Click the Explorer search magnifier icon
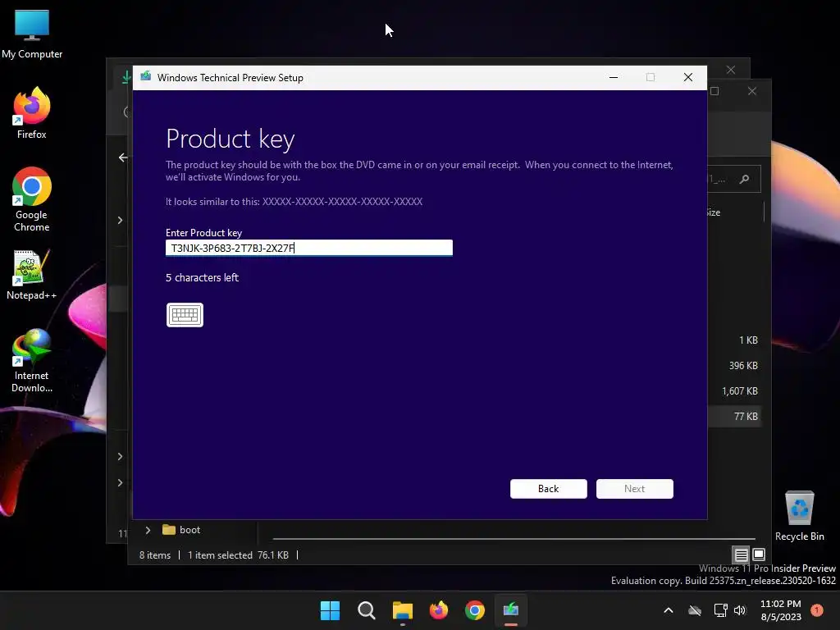 [744, 180]
